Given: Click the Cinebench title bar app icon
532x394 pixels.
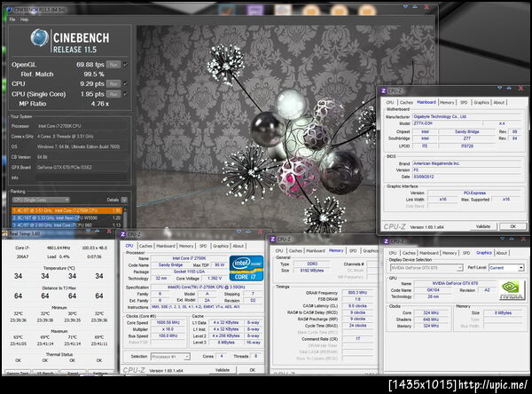Looking at the screenshot, I should [x=9, y=10].
